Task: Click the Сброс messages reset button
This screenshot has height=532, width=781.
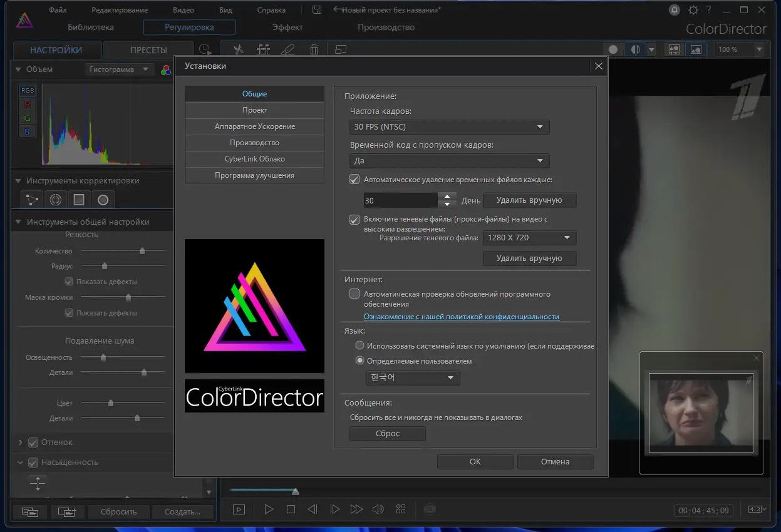Action: 388,434
